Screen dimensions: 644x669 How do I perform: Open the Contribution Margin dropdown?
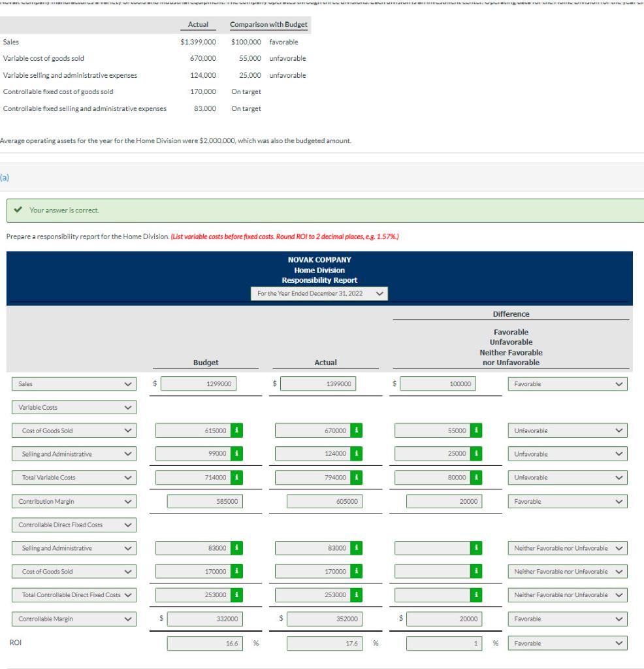pyautogui.click(x=74, y=501)
